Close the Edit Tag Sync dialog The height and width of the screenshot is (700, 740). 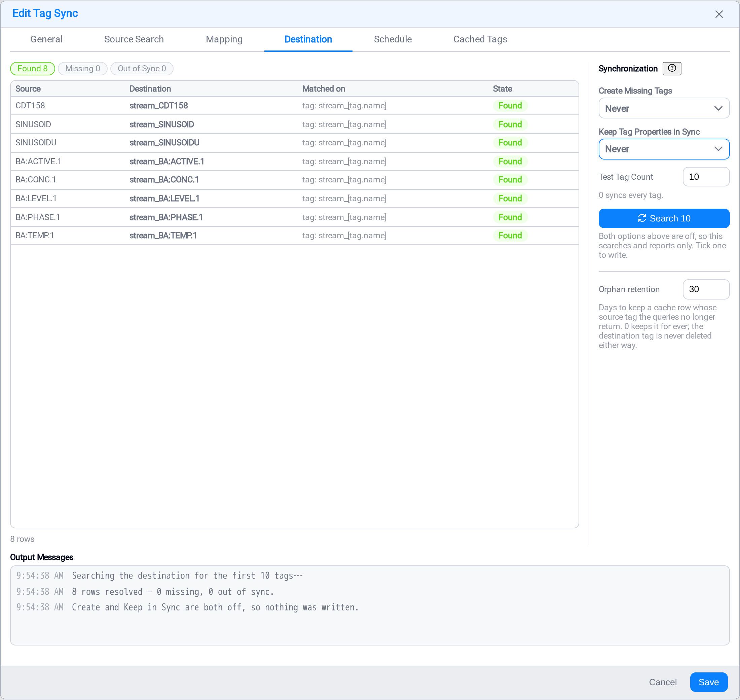coord(718,14)
